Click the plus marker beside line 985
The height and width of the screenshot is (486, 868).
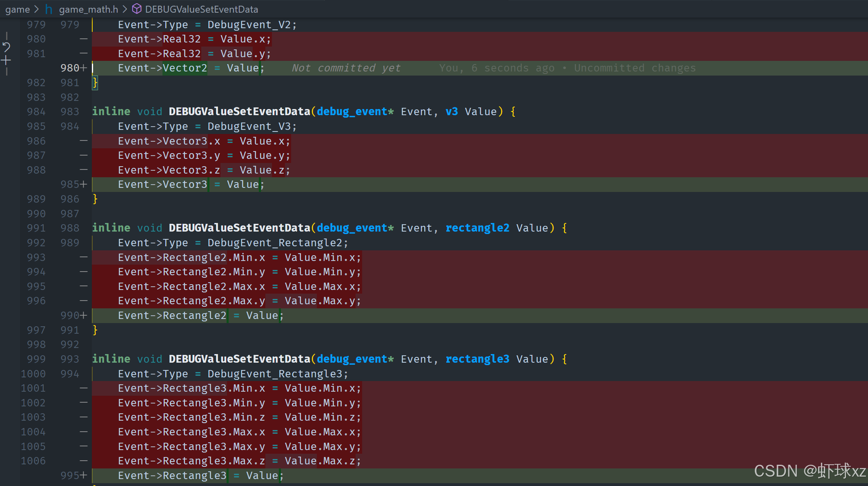point(84,185)
